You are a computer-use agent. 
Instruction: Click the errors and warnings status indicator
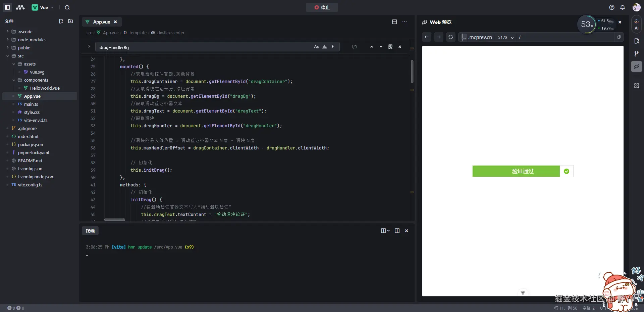[x=16, y=308]
